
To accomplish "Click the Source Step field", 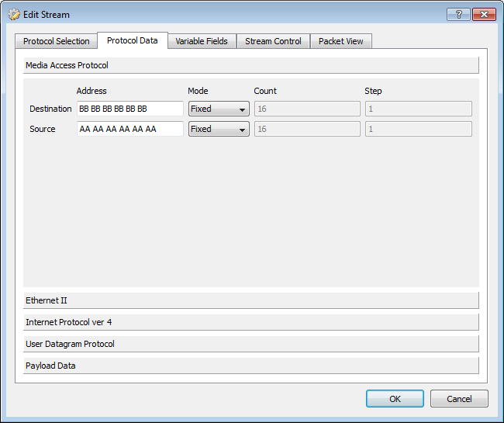I will [x=419, y=129].
